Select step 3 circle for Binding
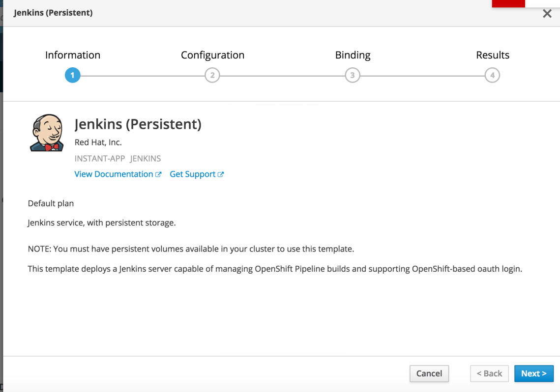The height and width of the screenshot is (392, 560). coord(353,75)
